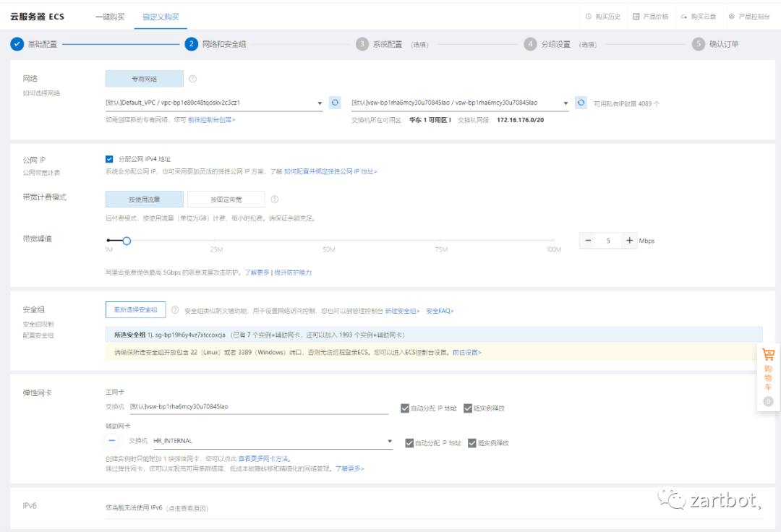Click completed checkmark step 基础配置
This screenshot has width=781, height=532.
[x=17, y=44]
